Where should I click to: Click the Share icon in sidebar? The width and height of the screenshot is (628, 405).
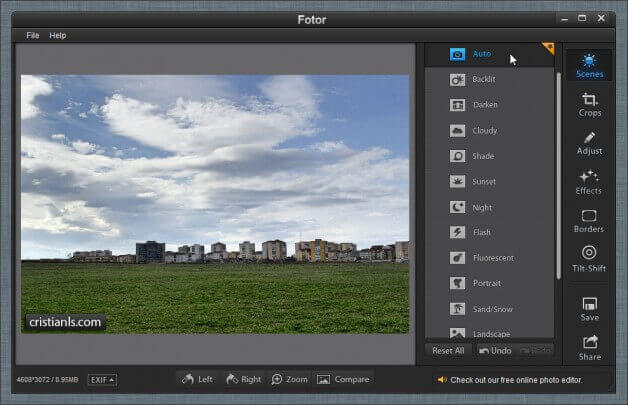pyautogui.click(x=590, y=348)
